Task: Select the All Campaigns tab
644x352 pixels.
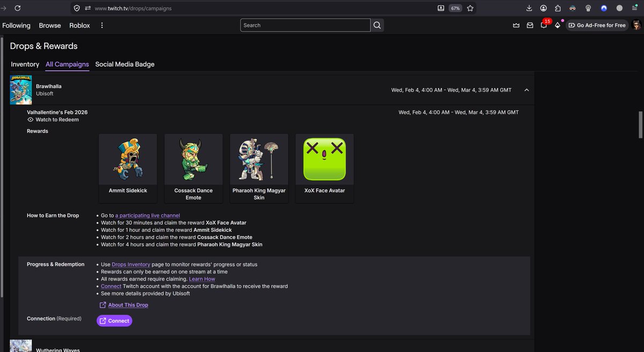Action: [67, 64]
